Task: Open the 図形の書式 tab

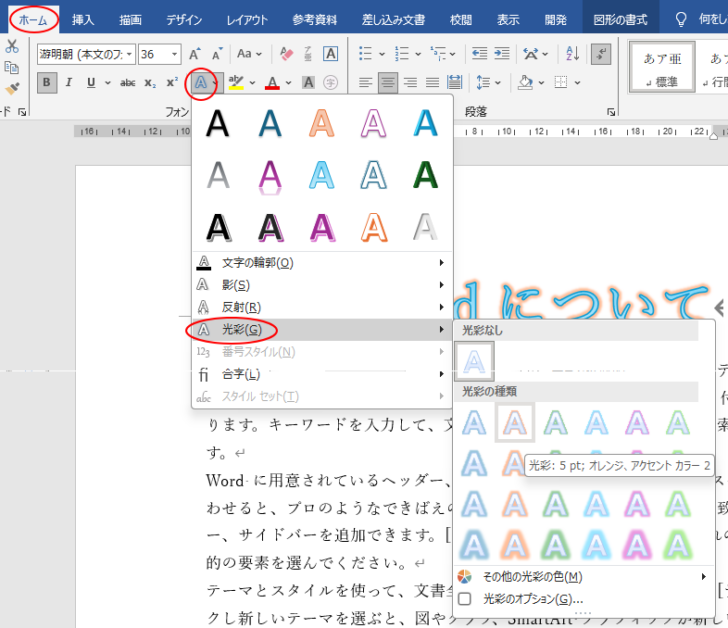Action: [x=620, y=20]
